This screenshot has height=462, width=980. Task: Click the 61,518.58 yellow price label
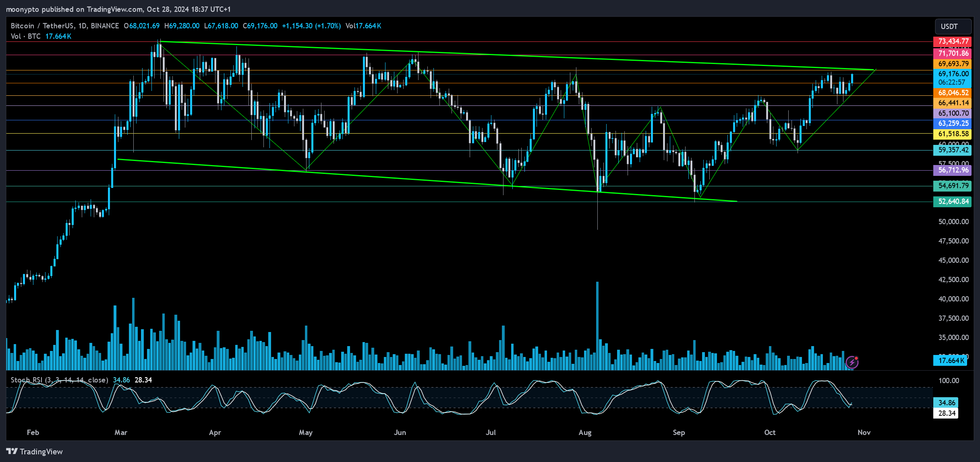coord(953,134)
